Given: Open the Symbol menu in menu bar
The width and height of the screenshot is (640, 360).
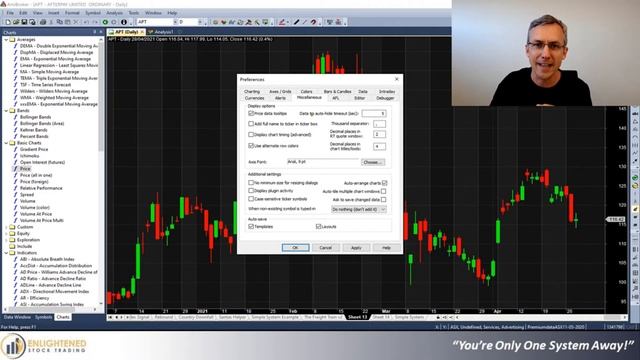Looking at the screenshot, I should click(93, 13).
